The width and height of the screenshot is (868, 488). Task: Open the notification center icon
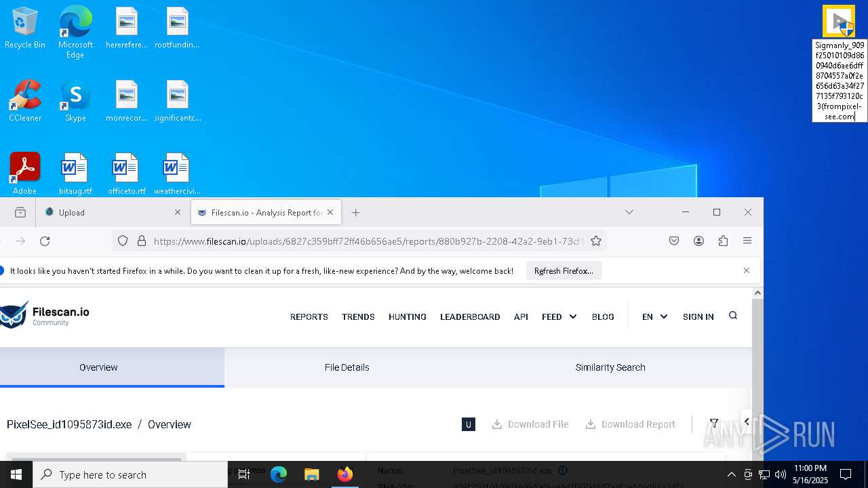coord(846,474)
